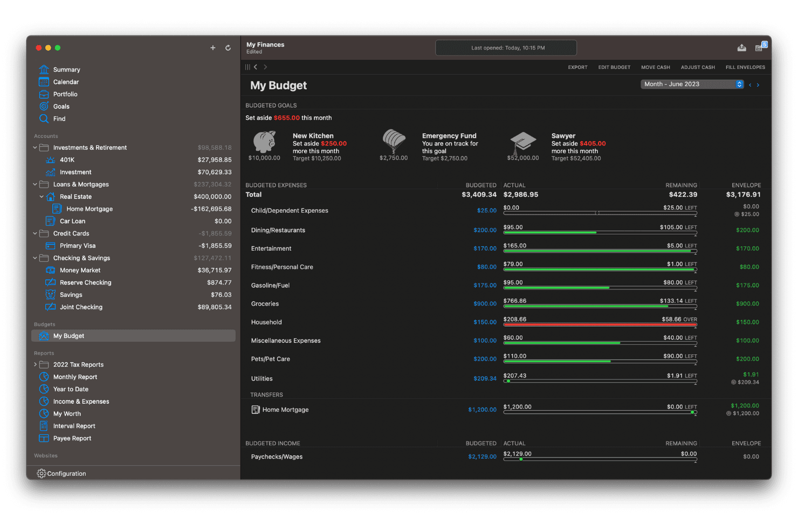Viewport: 798px width, 532px height.
Task: Click the Utilities expense row label
Action: point(262,379)
